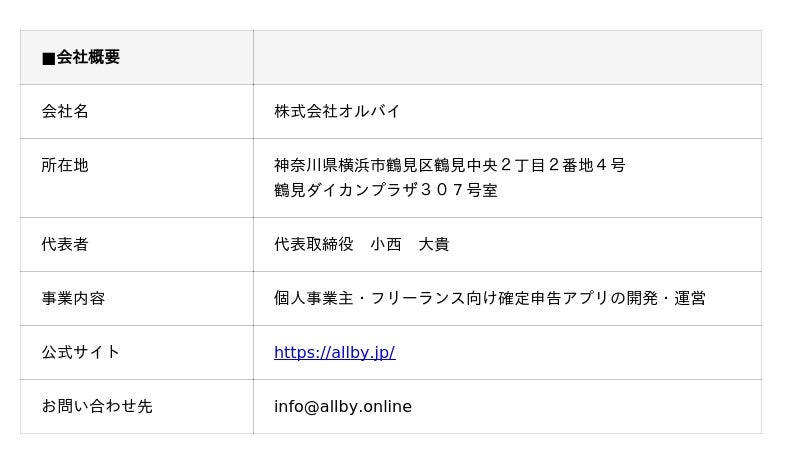The width and height of the screenshot is (800, 464).
Task: Click the 代表取締役 title text
Action: click(314, 244)
